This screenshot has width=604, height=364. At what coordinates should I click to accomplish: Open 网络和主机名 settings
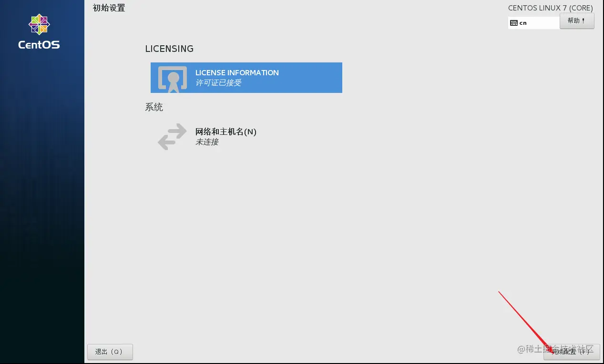pos(225,132)
